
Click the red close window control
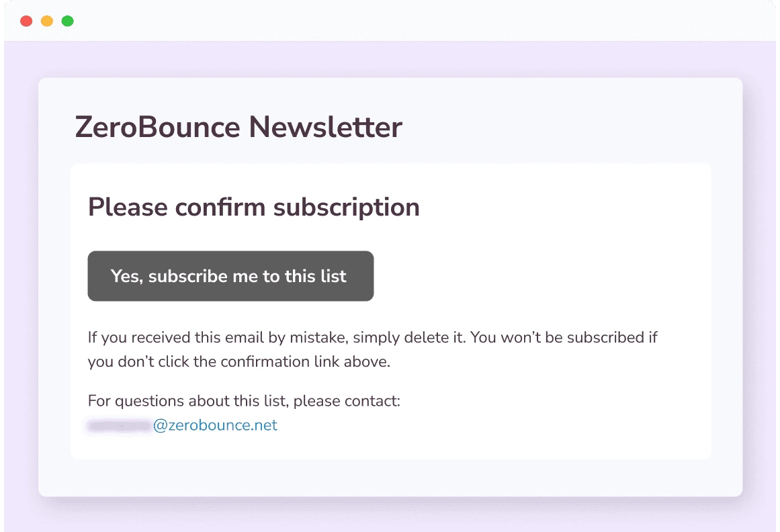coord(26,21)
